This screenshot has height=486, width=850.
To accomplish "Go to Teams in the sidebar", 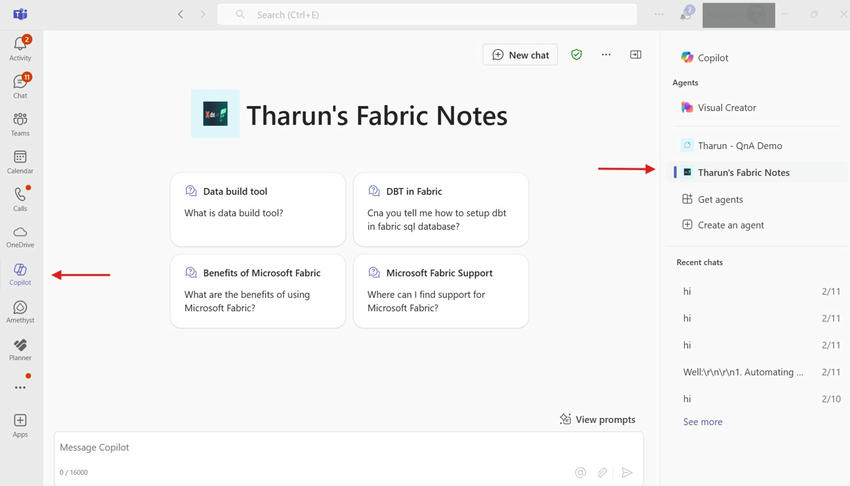I will [20, 124].
